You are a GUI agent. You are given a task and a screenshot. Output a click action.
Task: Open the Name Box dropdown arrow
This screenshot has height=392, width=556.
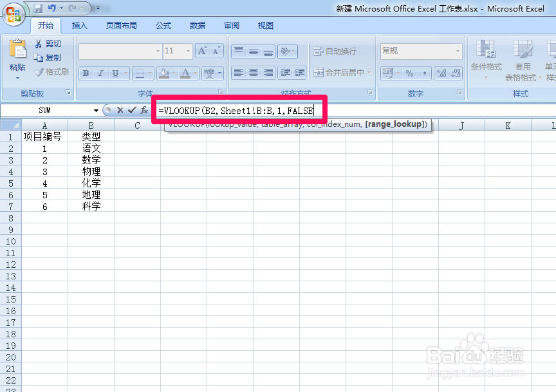pos(96,110)
